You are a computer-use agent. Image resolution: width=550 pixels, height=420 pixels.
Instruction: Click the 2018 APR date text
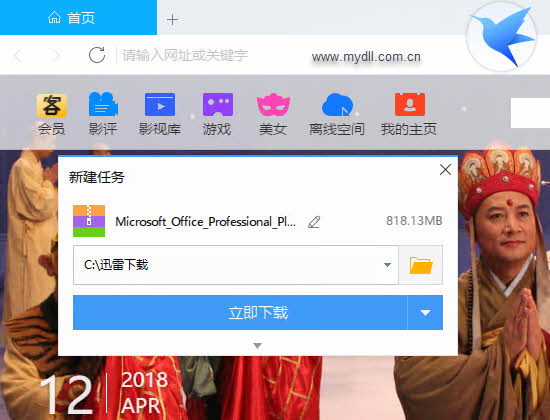tap(144, 393)
